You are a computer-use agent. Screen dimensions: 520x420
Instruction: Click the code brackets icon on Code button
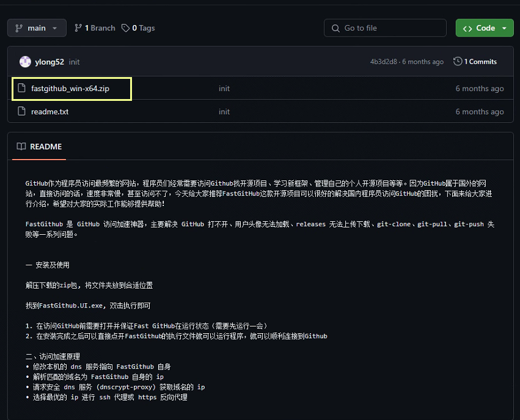point(467,28)
